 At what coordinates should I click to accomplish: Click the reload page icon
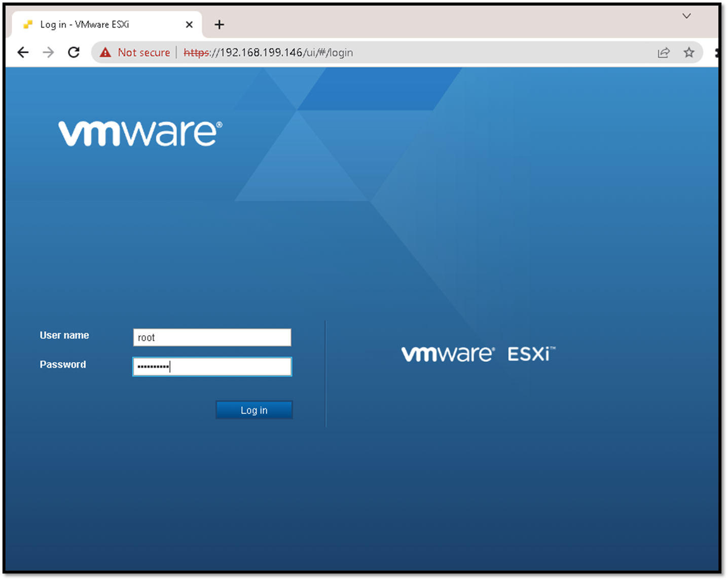tap(74, 52)
